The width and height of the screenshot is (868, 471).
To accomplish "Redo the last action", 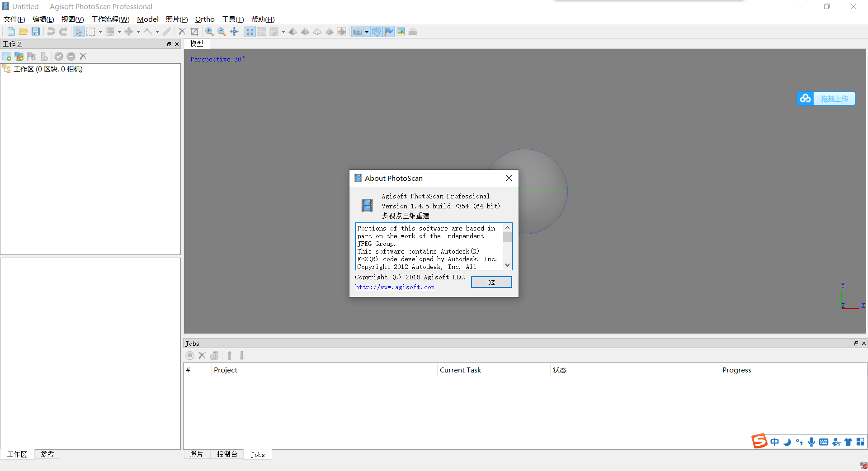I will pos(63,32).
